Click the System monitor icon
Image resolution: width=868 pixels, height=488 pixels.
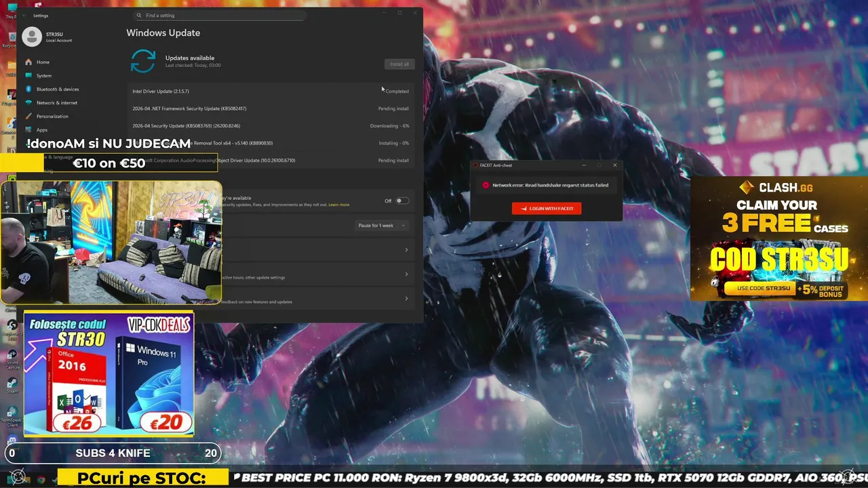click(28, 75)
